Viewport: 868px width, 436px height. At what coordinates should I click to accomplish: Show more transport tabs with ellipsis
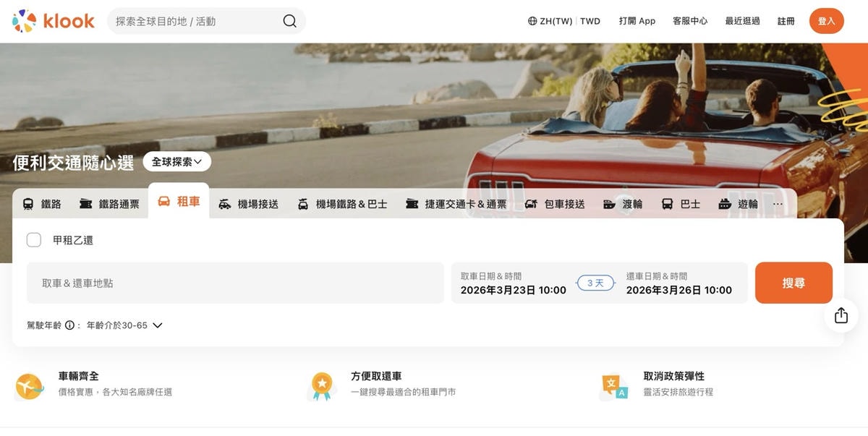tap(778, 204)
